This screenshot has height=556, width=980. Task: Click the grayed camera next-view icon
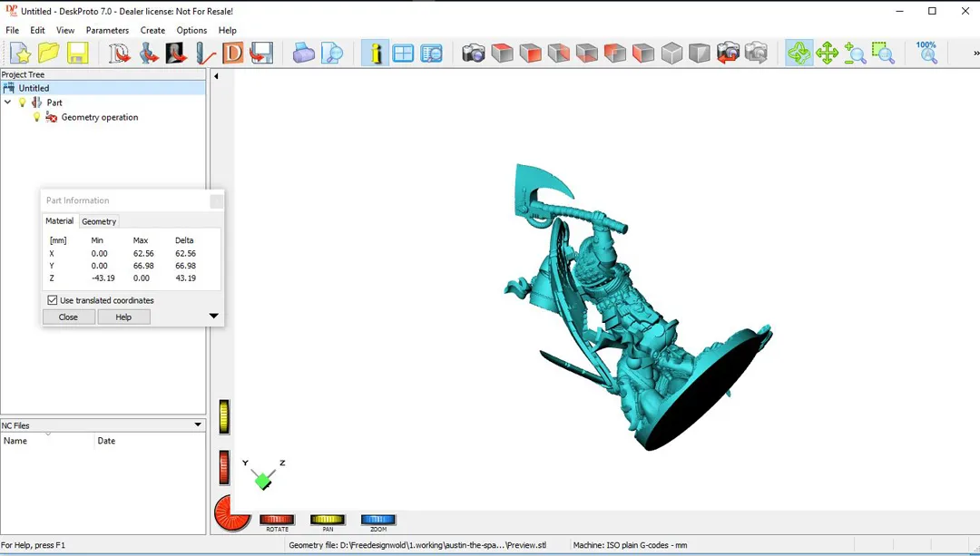756,54
